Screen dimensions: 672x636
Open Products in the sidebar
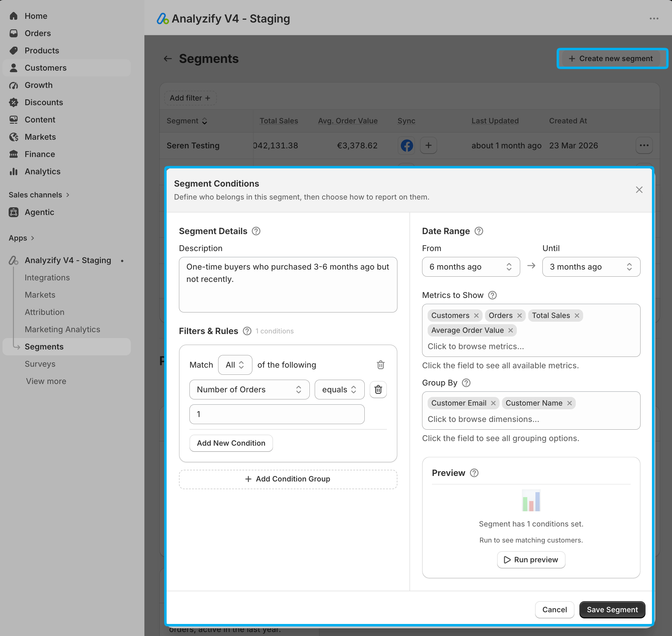point(42,51)
